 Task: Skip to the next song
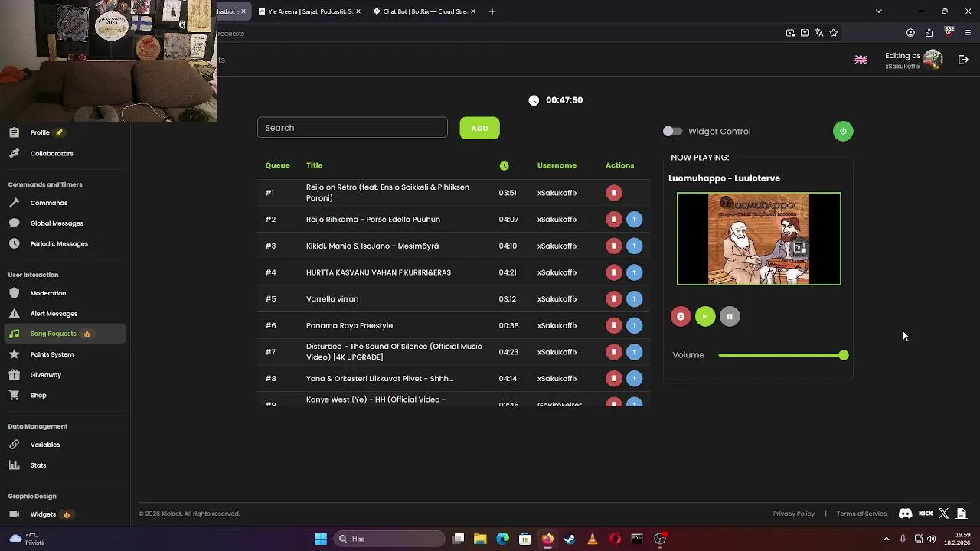[705, 316]
